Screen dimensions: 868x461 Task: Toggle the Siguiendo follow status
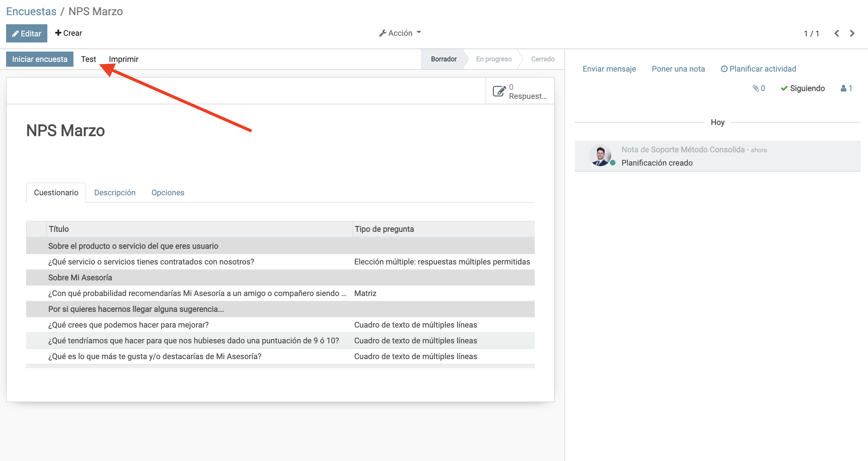point(803,88)
